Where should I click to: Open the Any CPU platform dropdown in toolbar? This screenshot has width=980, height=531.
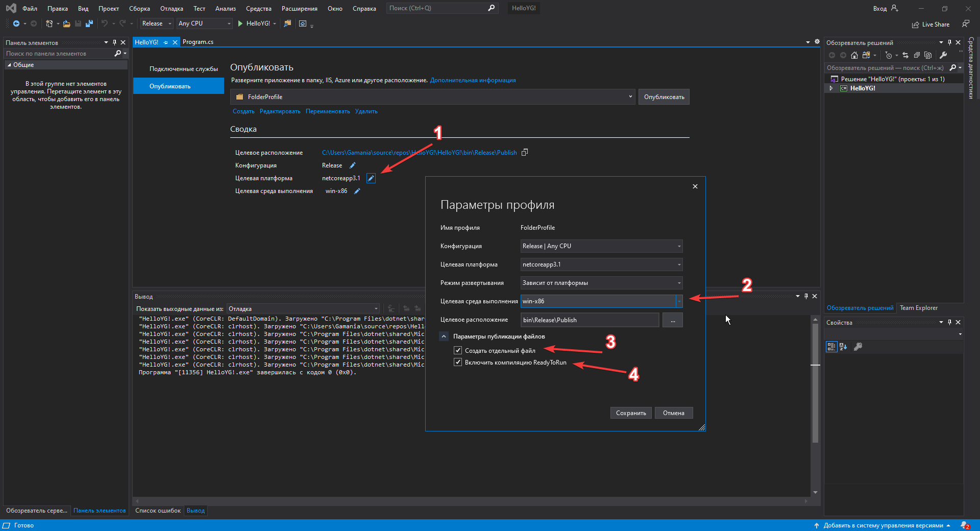click(x=204, y=23)
